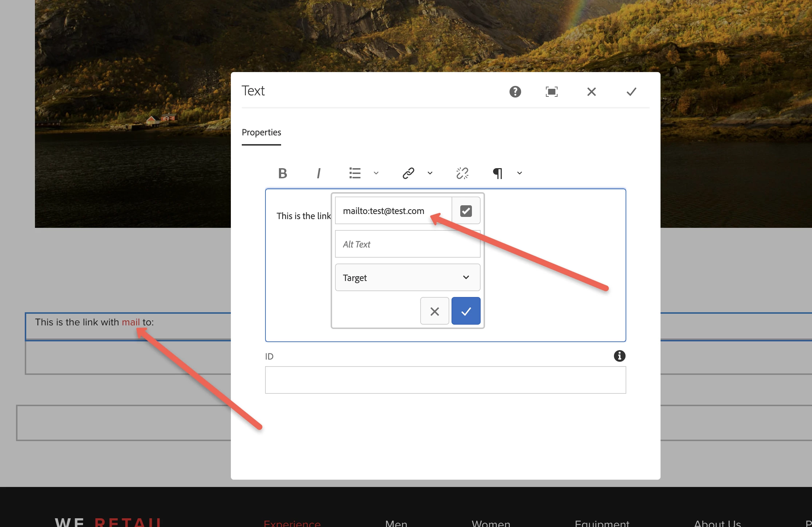This screenshot has width=812, height=527.
Task: Click the ID input field
Action: click(445, 380)
